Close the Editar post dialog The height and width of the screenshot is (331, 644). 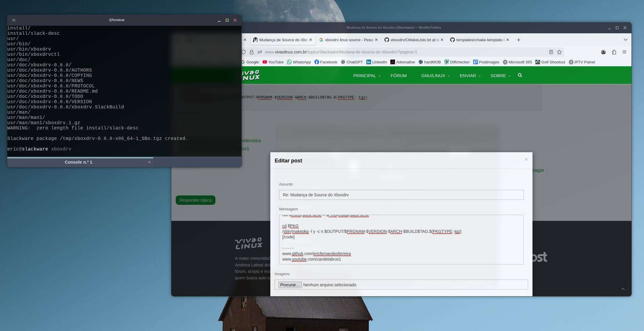[526, 160]
